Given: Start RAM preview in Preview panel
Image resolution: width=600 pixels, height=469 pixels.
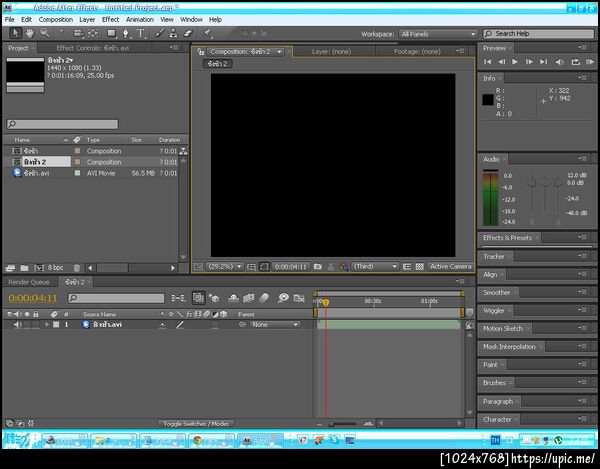Looking at the screenshot, I should [x=590, y=62].
